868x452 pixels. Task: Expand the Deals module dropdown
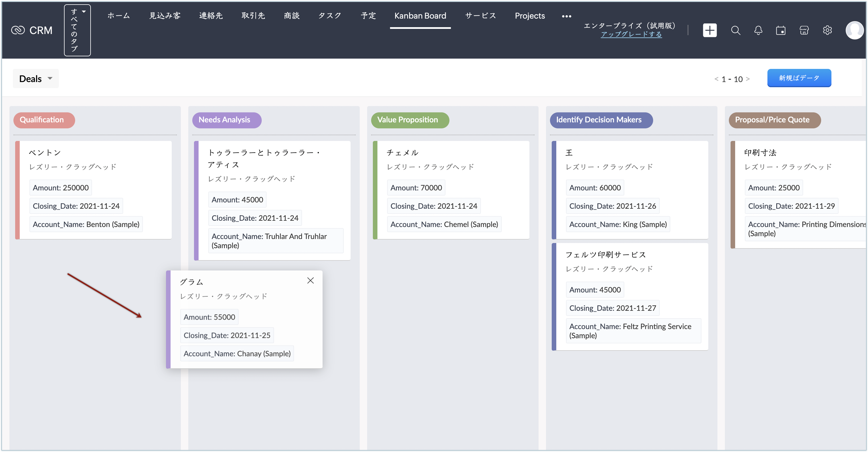click(x=36, y=79)
